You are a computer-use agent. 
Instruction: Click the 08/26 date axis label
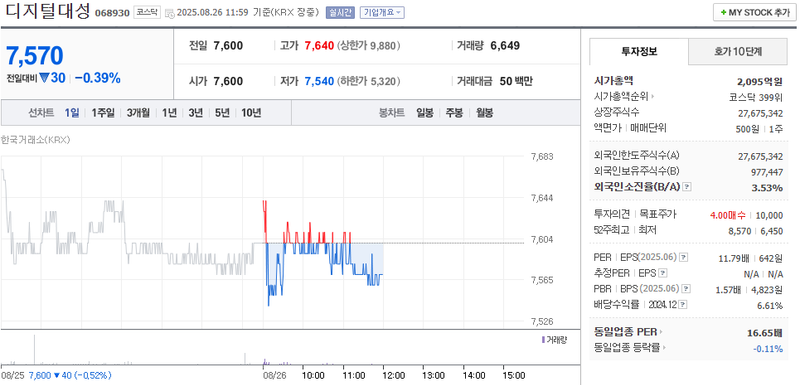point(276,376)
